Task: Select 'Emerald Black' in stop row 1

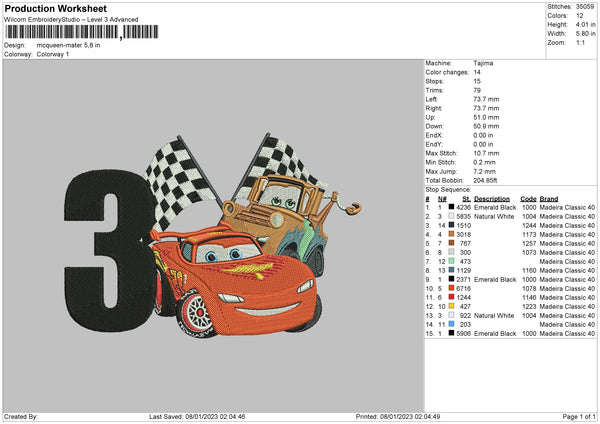Action: coord(495,207)
